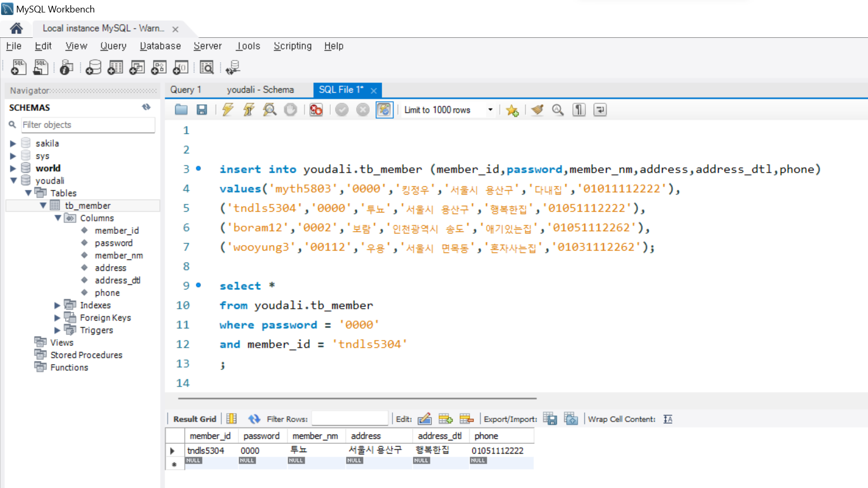Create a new stored procedure icon

[159, 67]
